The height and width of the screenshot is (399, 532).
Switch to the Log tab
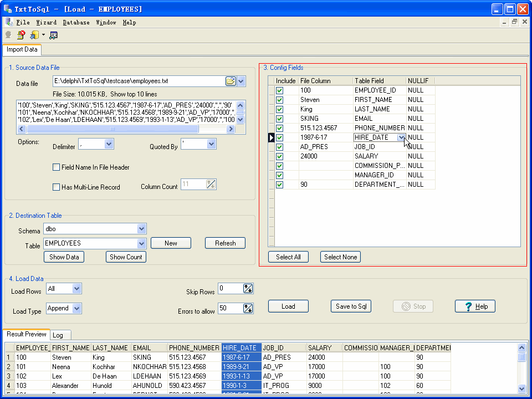click(60, 335)
